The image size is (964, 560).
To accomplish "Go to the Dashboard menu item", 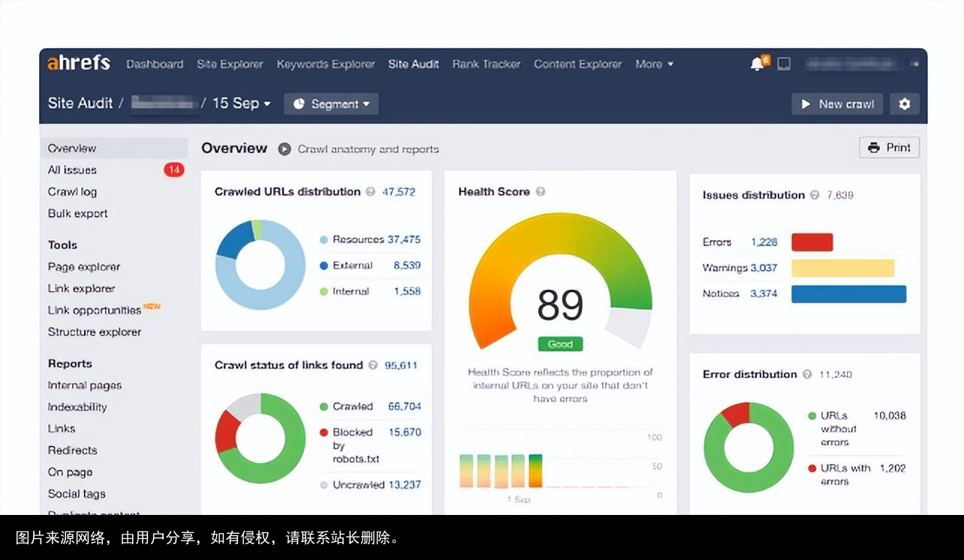I will [x=155, y=65].
